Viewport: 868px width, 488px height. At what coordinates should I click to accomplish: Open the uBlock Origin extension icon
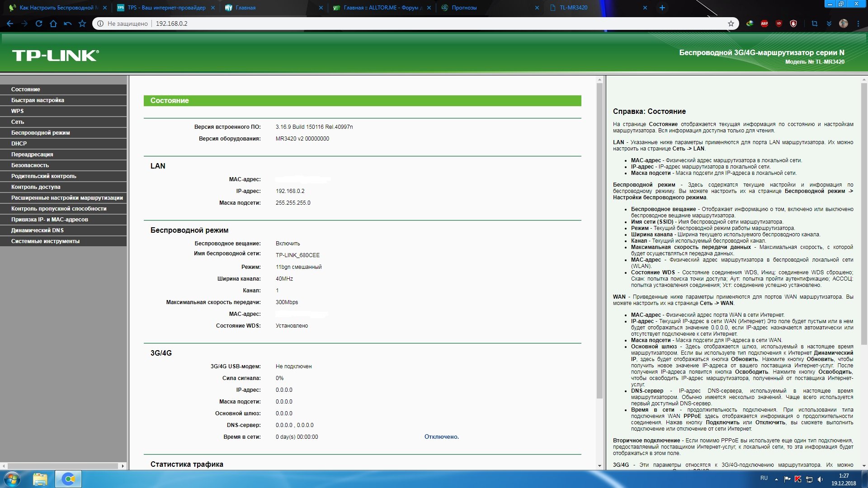click(778, 23)
